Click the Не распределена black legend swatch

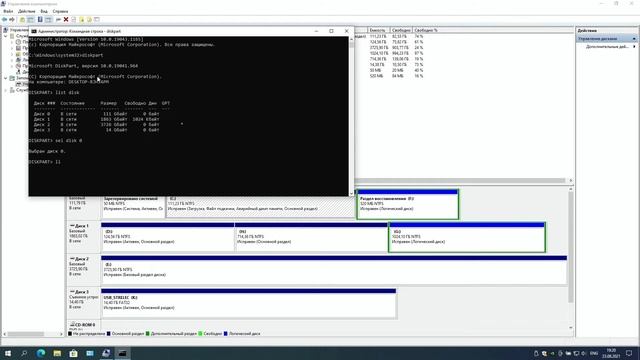(70, 333)
